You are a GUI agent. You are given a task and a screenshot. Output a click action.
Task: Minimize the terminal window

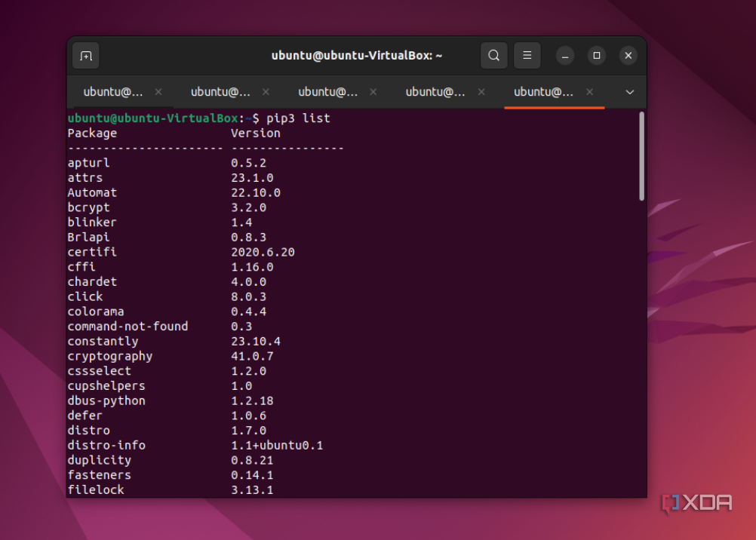[x=565, y=56]
